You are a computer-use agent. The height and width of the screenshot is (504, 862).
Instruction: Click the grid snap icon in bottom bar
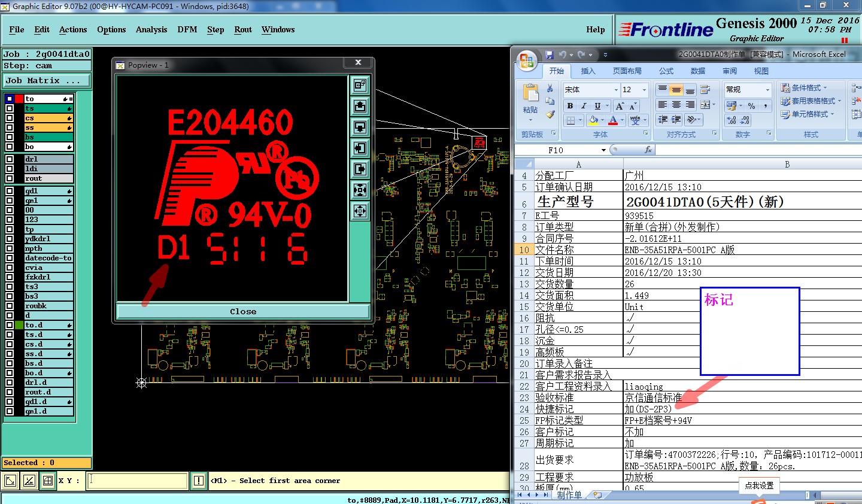coord(48,481)
